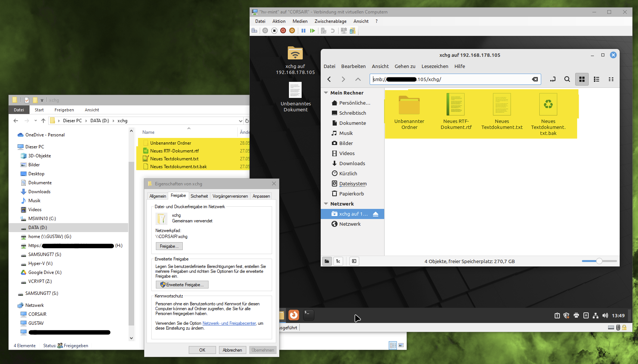Go back in the Nemo file manager
The height and width of the screenshot is (364, 638).
(329, 79)
